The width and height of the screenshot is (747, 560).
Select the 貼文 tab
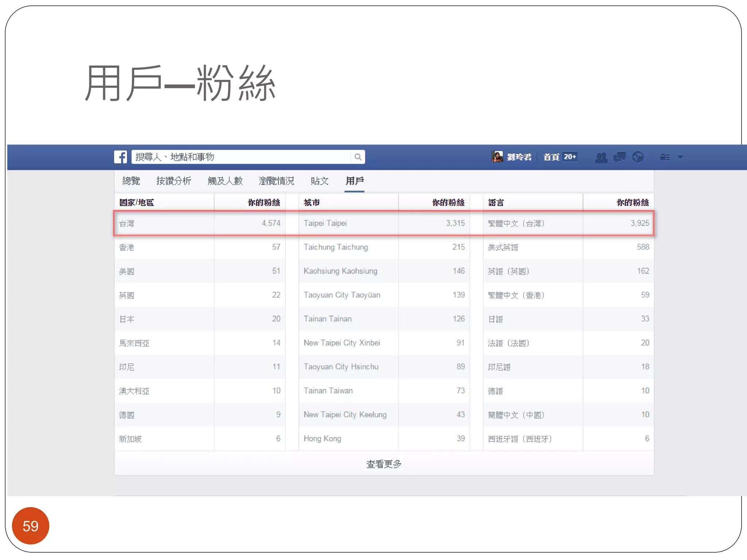320,181
